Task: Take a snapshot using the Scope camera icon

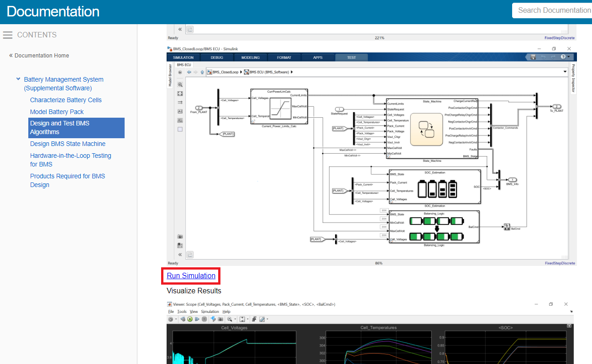Action: [x=220, y=319]
